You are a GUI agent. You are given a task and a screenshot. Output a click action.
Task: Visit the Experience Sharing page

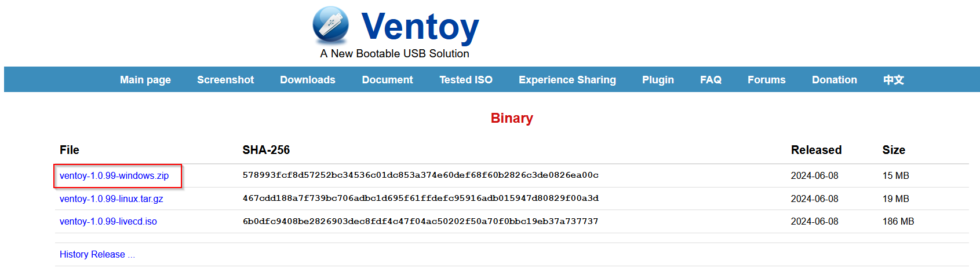[x=567, y=80]
